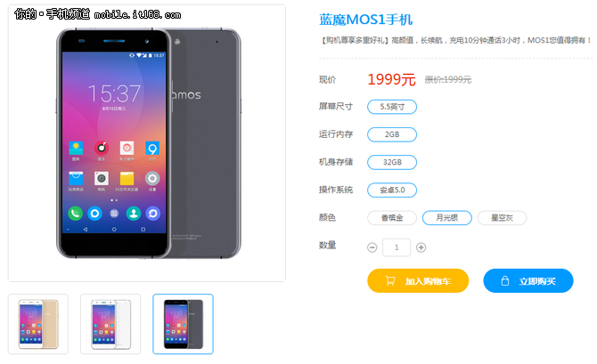Choose the 安卓5.0 operating system option
The image size is (597, 364).
click(392, 190)
